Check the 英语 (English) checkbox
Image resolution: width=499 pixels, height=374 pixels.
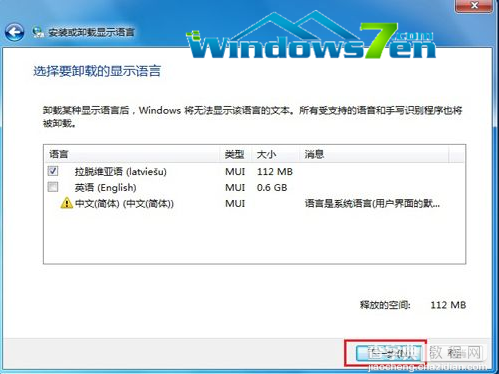click(x=53, y=187)
